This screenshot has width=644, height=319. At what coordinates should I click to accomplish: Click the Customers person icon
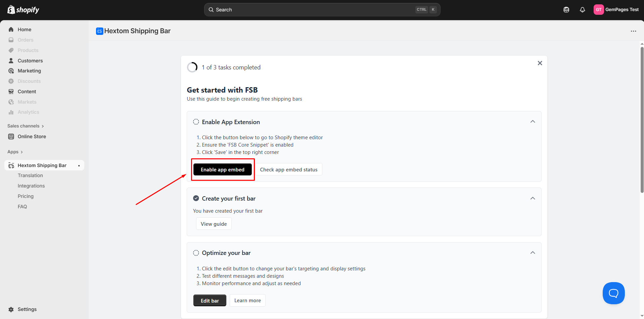point(11,61)
